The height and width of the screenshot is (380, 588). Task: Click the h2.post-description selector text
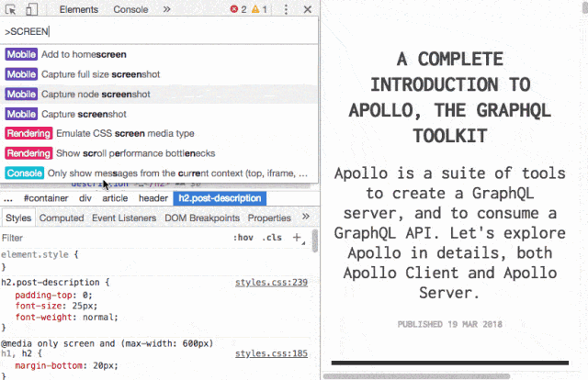click(51, 283)
